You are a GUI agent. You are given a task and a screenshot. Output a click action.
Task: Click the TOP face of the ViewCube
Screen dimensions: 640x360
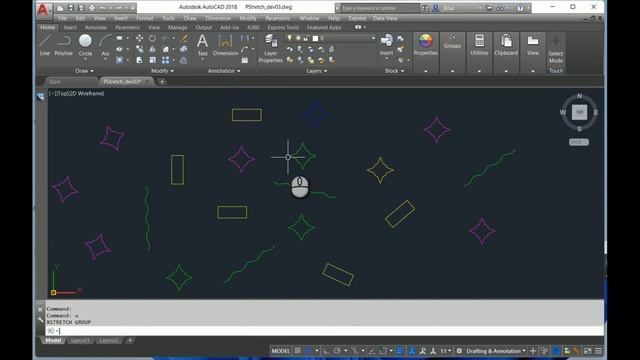579,112
